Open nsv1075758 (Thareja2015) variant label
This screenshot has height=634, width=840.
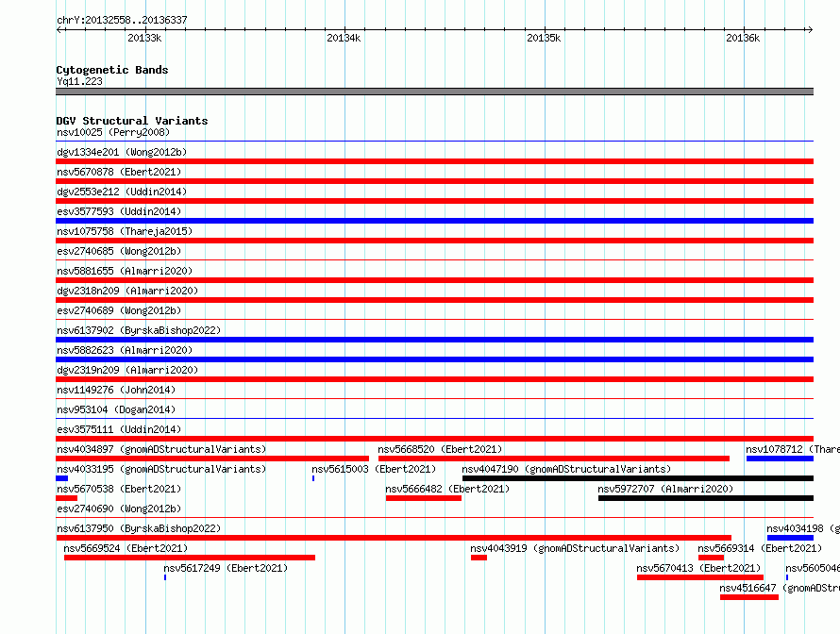click(x=125, y=231)
